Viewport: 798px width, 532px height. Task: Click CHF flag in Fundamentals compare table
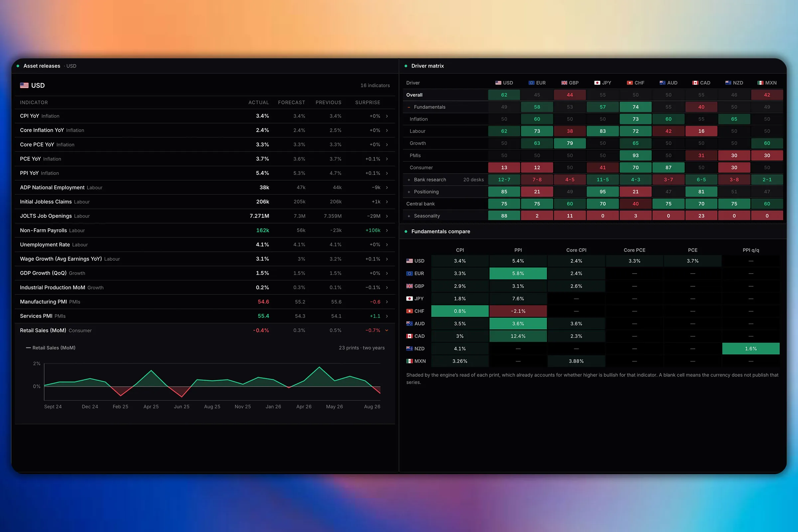[410, 311]
